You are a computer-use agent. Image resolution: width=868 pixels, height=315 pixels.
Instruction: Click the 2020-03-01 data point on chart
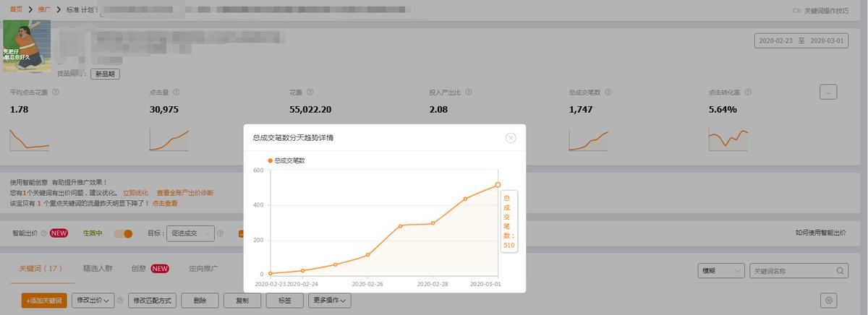pos(498,185)
